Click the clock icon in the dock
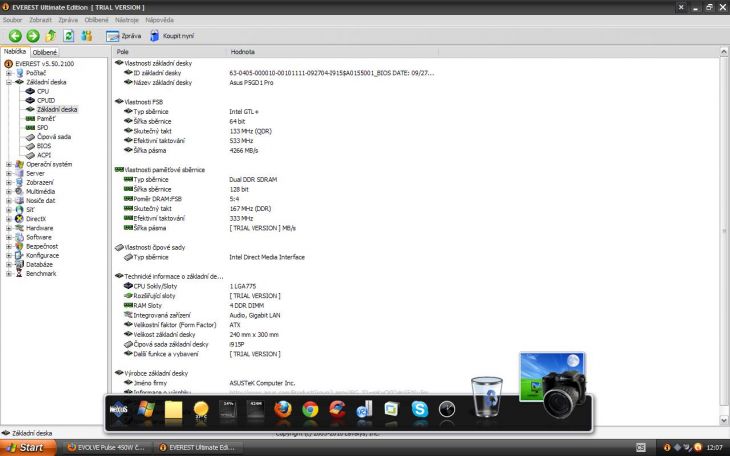 coord(447,410)
